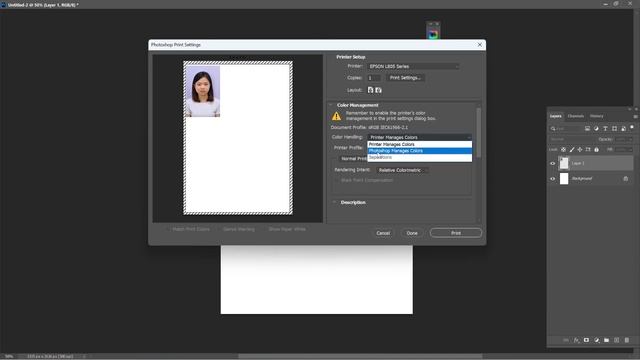Switch to the Channels tab

(576, 116)
